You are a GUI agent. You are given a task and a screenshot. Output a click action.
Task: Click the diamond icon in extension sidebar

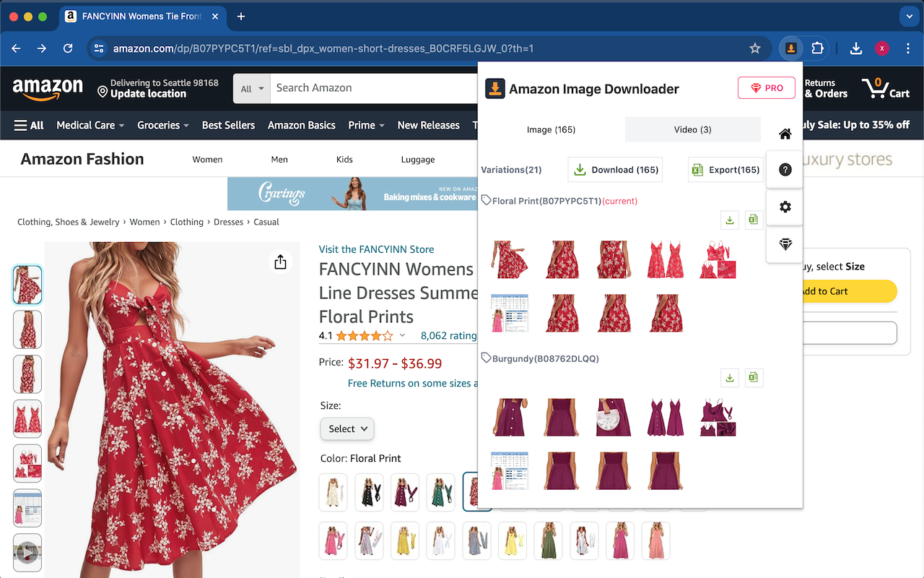click(785, 244)
